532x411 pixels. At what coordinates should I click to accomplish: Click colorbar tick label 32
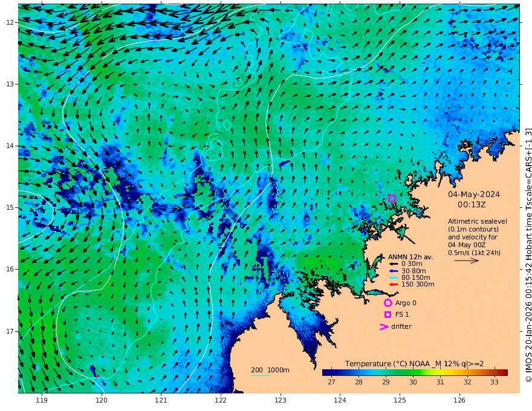click(467, 382)
